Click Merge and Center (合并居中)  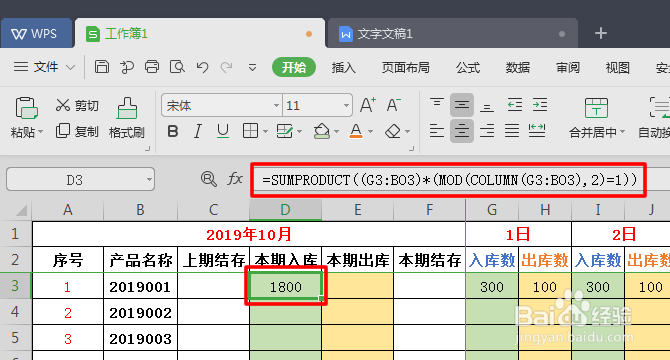(597, 118)
